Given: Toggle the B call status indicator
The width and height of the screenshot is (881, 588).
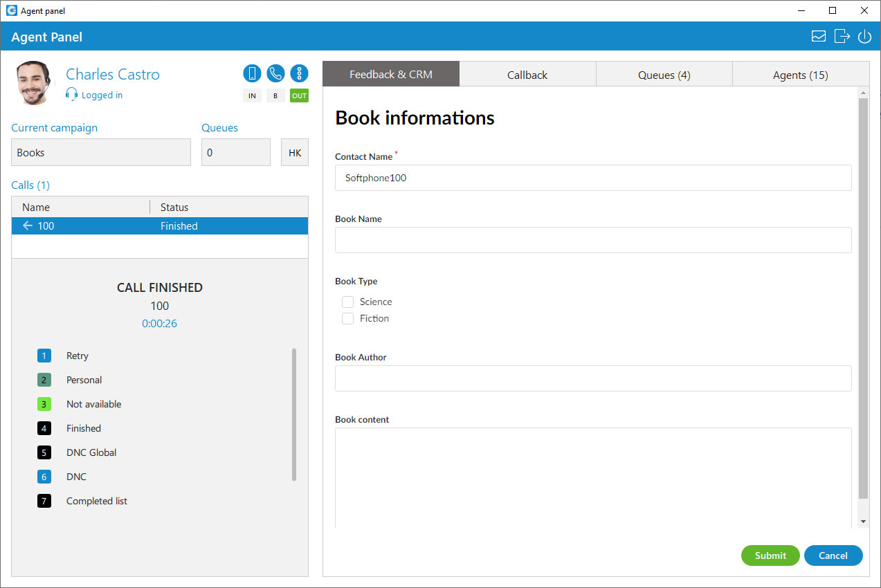Looking at the screenshot, I should click(x=275, y=95).
